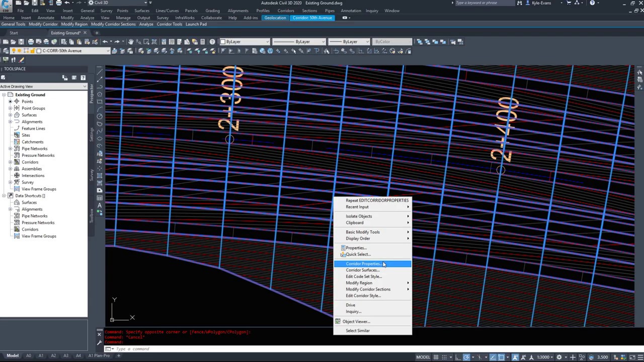The image size is (644, 362).
Task: Open the 1:3000 annotation scale dropdown
Action: coord(545,357)
